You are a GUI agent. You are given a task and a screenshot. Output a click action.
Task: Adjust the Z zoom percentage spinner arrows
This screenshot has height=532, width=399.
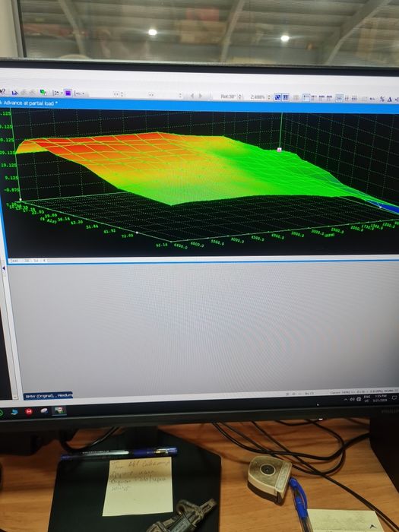[269, 97]
